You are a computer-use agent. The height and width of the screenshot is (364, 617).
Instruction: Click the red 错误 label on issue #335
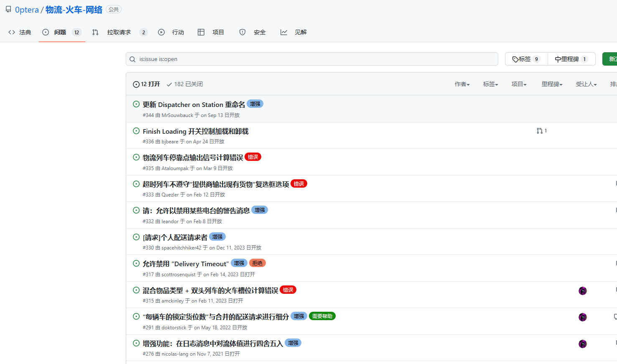(x=253, y=157)
